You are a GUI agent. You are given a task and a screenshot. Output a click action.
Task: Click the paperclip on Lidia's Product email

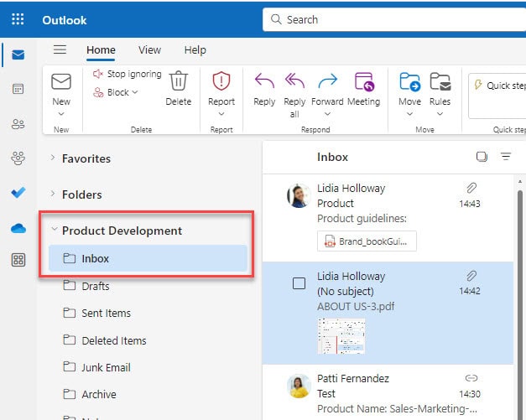[471, 188]
